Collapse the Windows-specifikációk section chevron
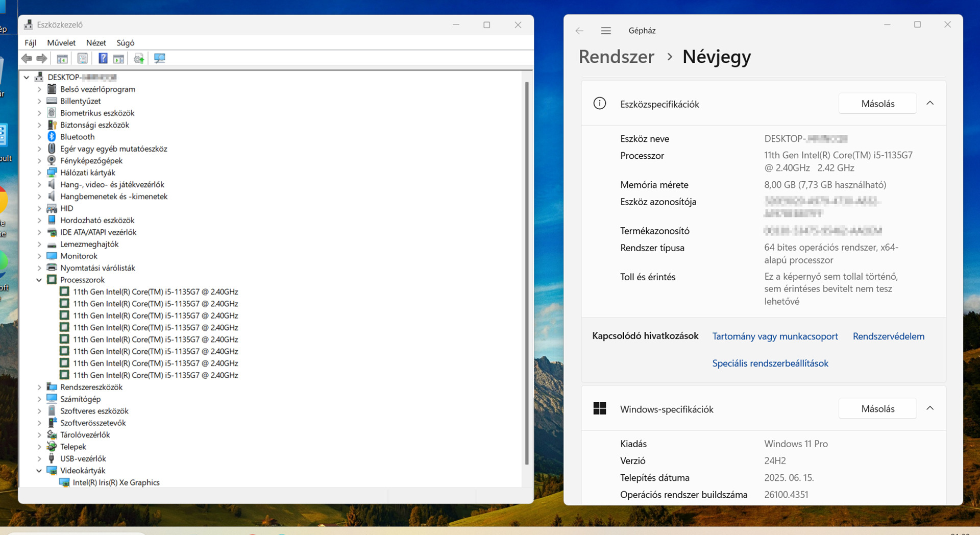Screen dimensions: 980x535 (x=930, y=408)
